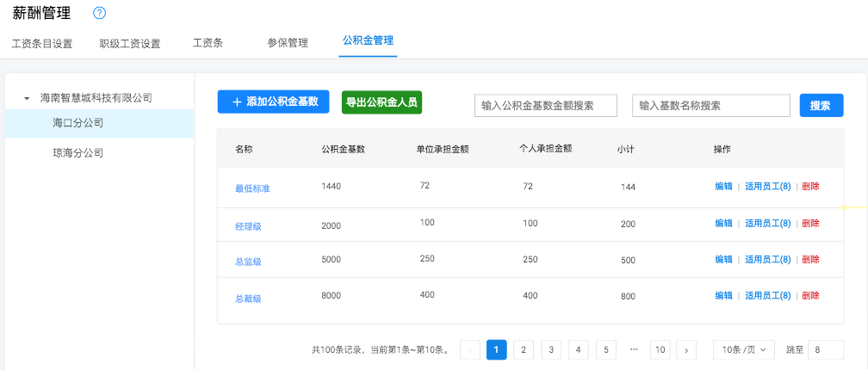Collapse the 海南智慧城科技有限公司 tree node
This screenshot has width=868, height=370.
coord(27,99)
